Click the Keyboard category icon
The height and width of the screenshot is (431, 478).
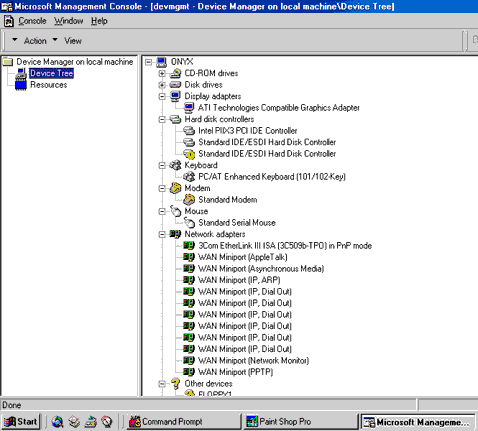tap(175, 165)
